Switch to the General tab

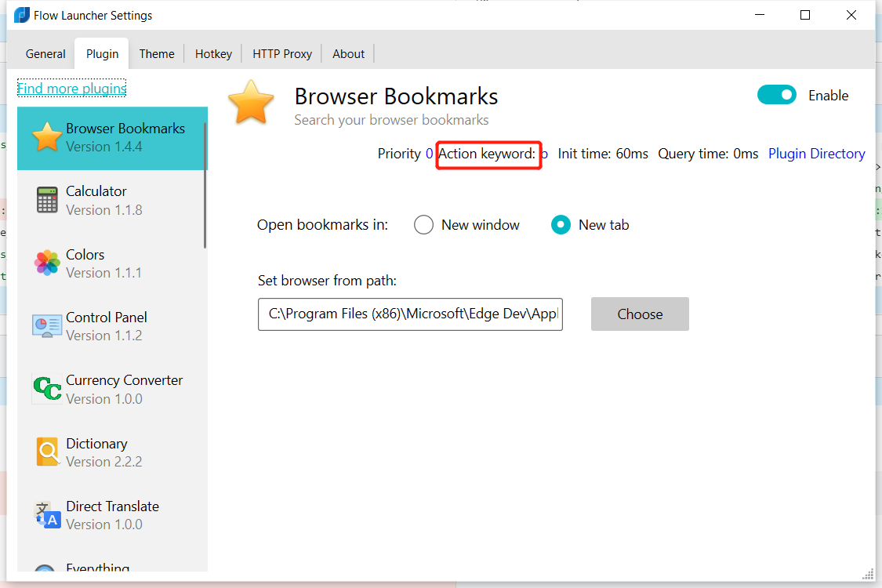pyautogui.click(x=45, y=54)
